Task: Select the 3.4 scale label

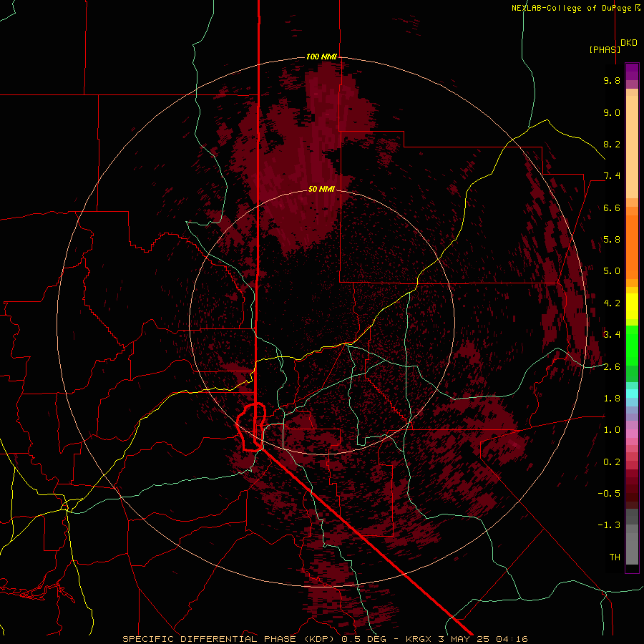Action: 612,335
